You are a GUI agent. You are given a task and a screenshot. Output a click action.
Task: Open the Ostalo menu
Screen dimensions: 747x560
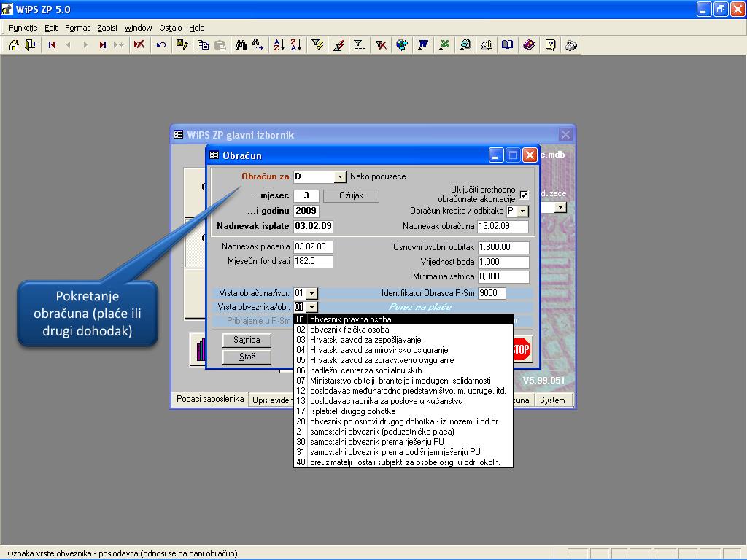click(x=171, y=28)
